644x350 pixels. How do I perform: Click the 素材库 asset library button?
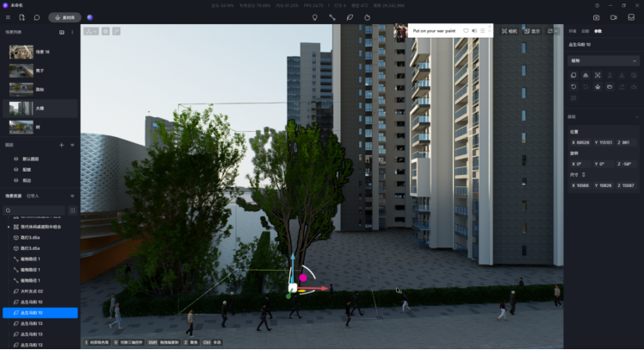pyautogui.click(x=65, y=17)
